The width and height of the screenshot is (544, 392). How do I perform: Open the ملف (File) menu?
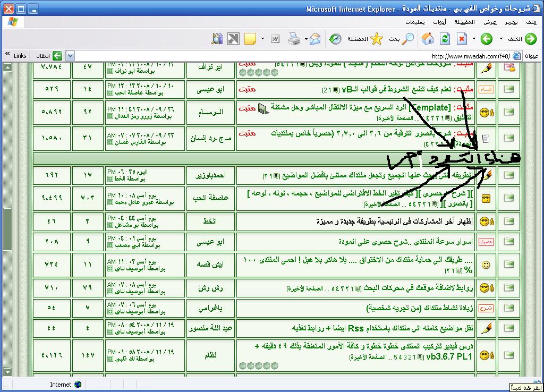(x=531, y=22)
